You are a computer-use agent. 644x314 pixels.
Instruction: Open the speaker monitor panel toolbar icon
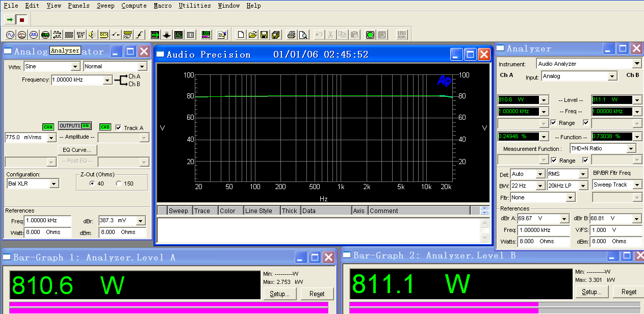92,35
